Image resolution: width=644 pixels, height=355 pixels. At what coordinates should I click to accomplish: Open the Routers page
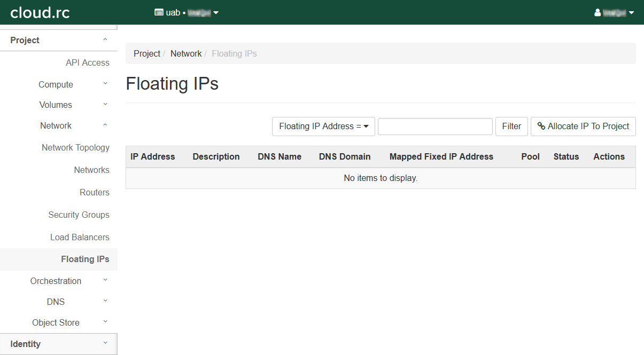(94, 192)
